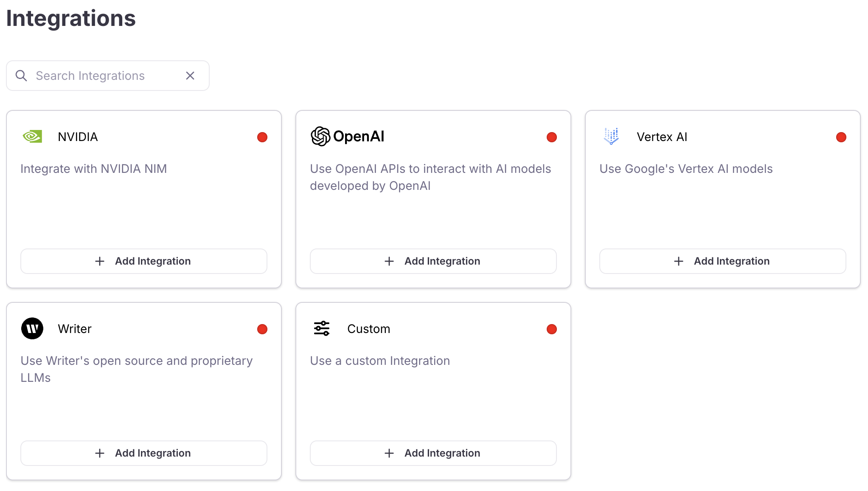Add an NVIDIA integration

click(143, 261)
